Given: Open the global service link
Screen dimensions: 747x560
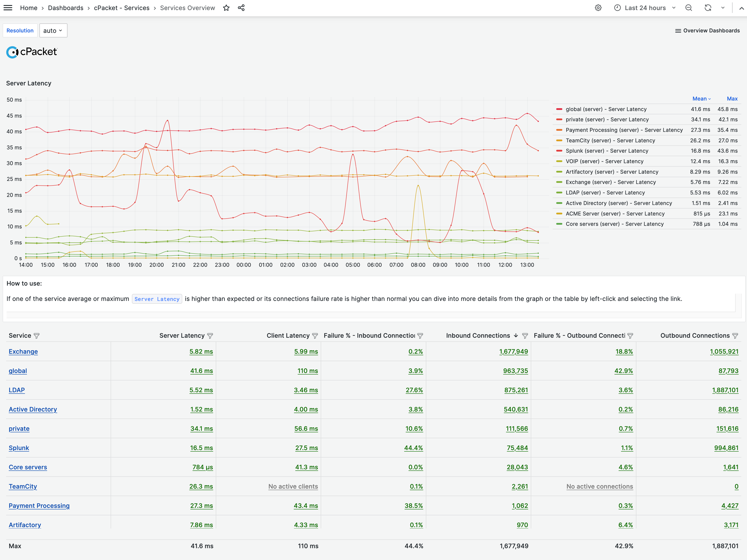Looking at the screenshot, I should (18, 371).
